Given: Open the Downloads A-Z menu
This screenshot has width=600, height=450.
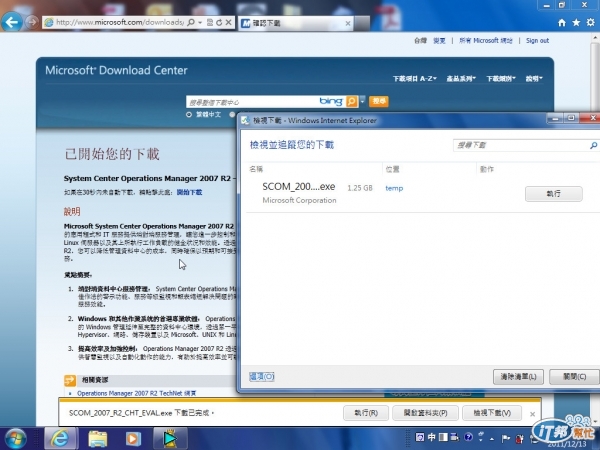Looking at the screenshot, I should 415,78.
